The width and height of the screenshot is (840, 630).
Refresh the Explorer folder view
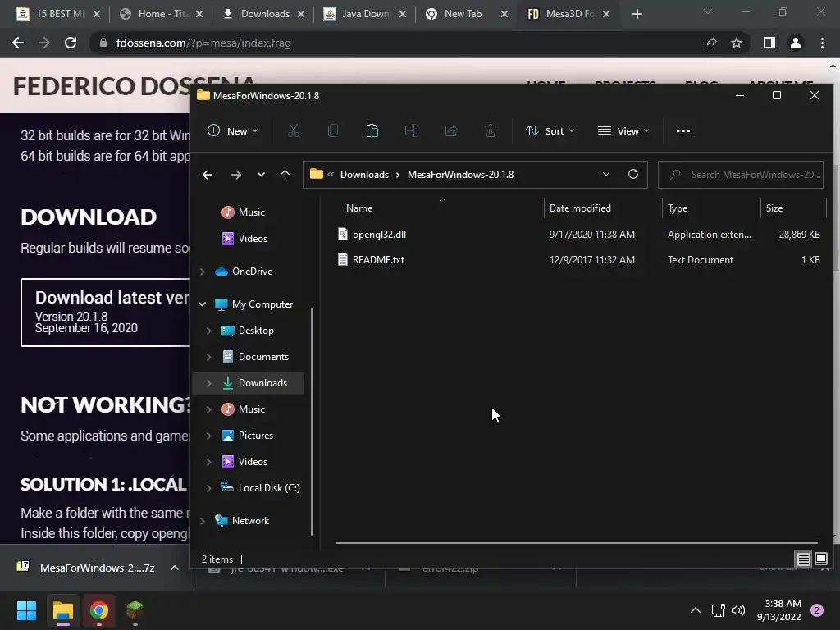tap(633, 174)
